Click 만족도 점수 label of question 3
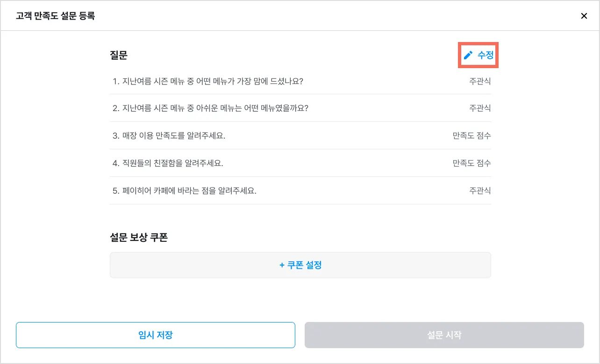This screenshot has width=600, height=364. pos(471,136)
